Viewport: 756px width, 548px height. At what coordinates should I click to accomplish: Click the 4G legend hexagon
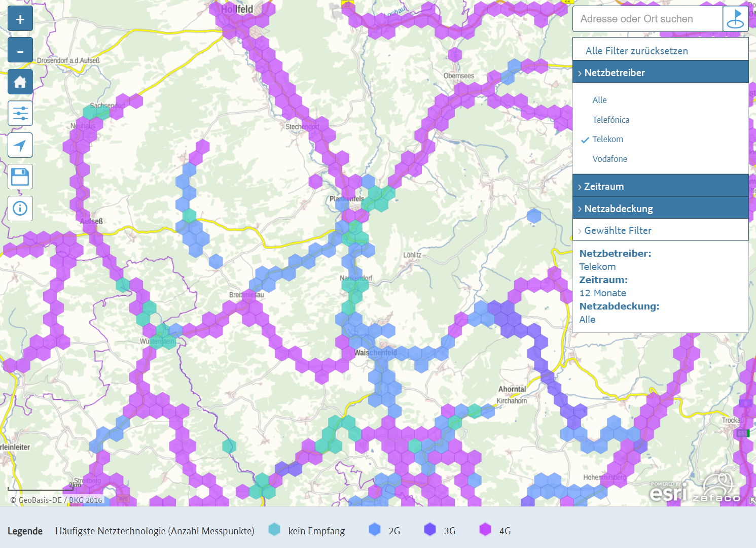(x=485, y=530)
